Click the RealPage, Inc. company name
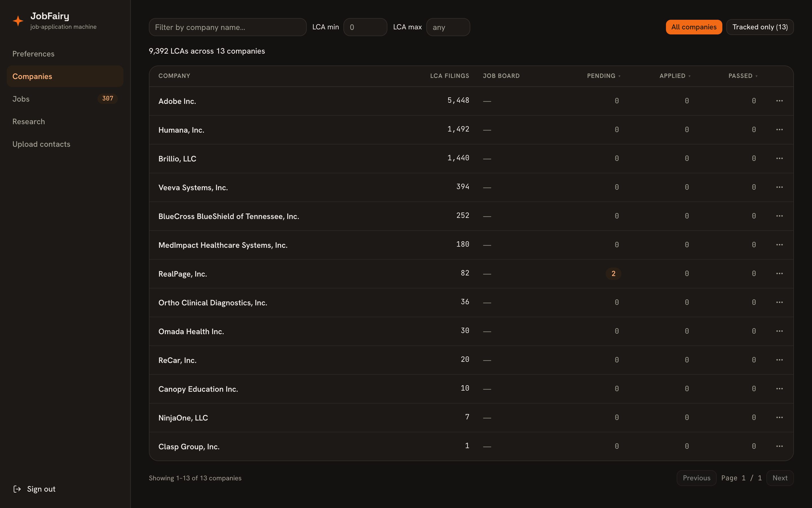The image size is (812, 508). click(x=182, y=274)
